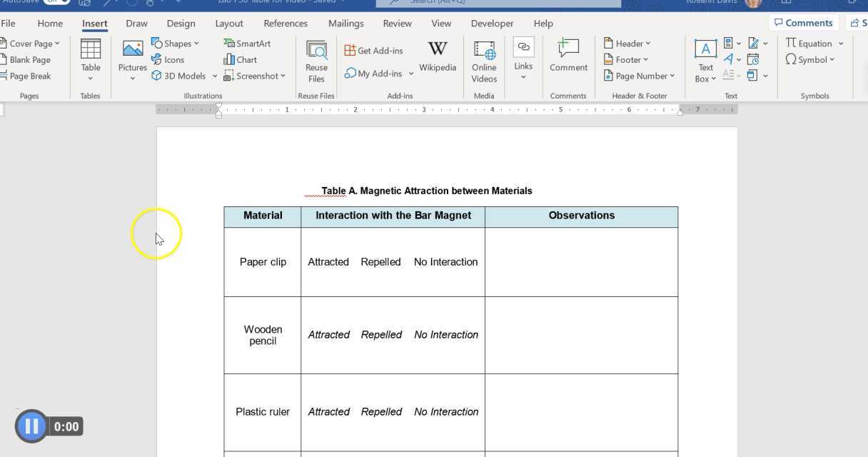Switch to the Design tab
868x457 pixels.
tap(181, 23)
